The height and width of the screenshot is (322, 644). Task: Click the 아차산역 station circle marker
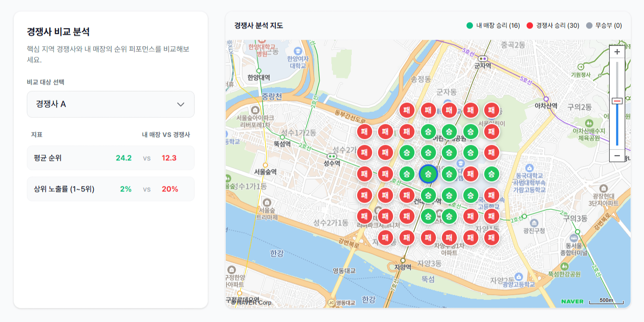coord(546,99)
